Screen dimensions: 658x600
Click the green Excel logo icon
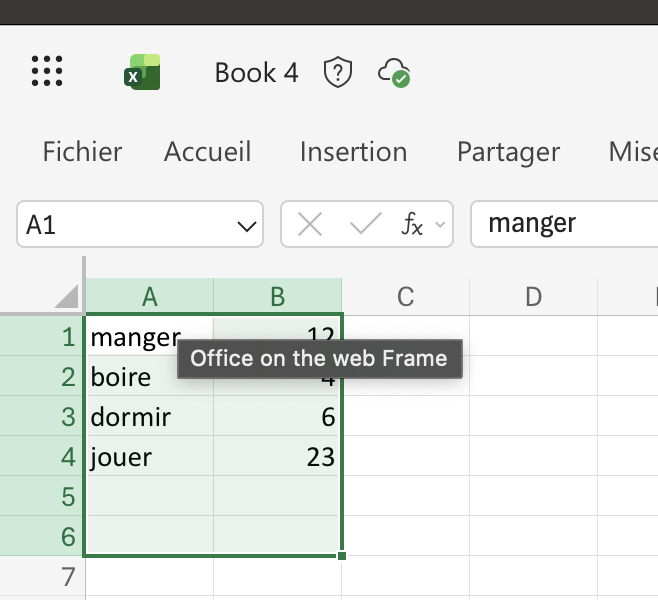click(142, 73)
